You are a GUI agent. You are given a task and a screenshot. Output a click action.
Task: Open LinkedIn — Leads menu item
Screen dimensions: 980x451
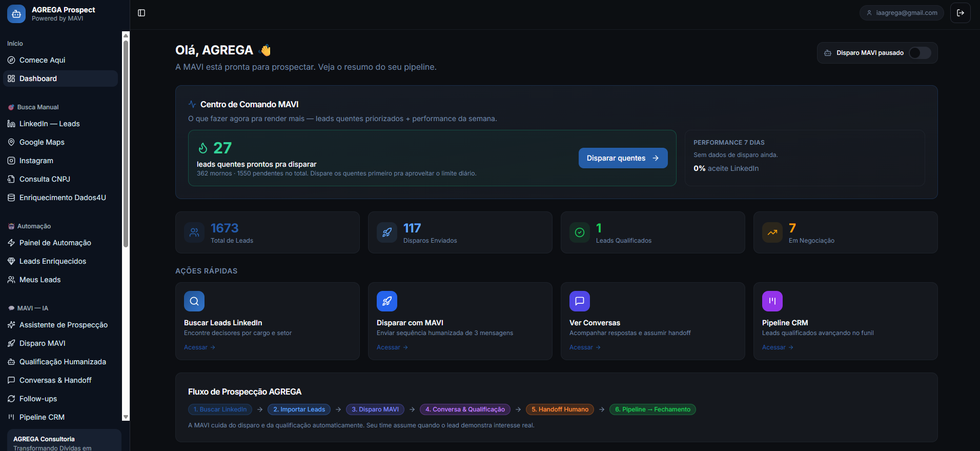(60, 124)
